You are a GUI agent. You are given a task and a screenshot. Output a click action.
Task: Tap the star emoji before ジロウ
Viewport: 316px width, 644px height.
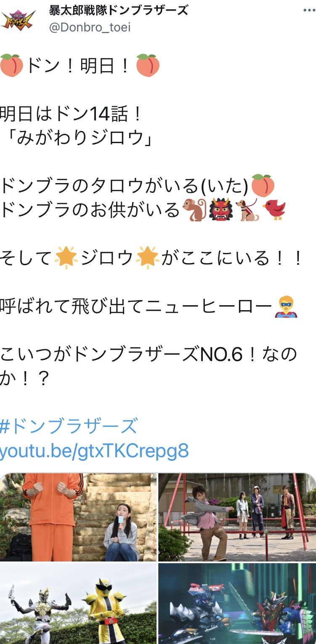(x=66, y=258)
